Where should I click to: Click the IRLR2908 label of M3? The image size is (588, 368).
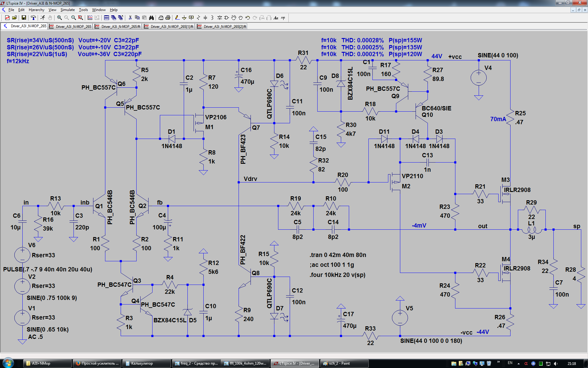pyautogui.click(x=517, y=190)
